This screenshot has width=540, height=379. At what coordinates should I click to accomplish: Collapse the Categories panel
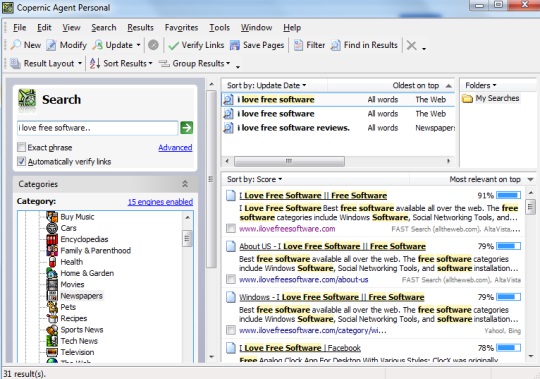coord(185,184)
